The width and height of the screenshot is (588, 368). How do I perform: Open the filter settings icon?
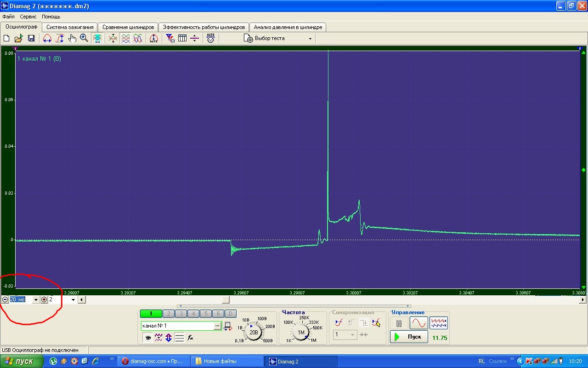[170, 39]
